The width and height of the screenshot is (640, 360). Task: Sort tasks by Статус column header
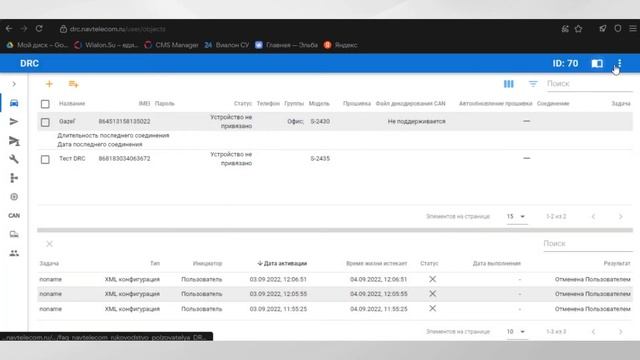pos(429,263)
